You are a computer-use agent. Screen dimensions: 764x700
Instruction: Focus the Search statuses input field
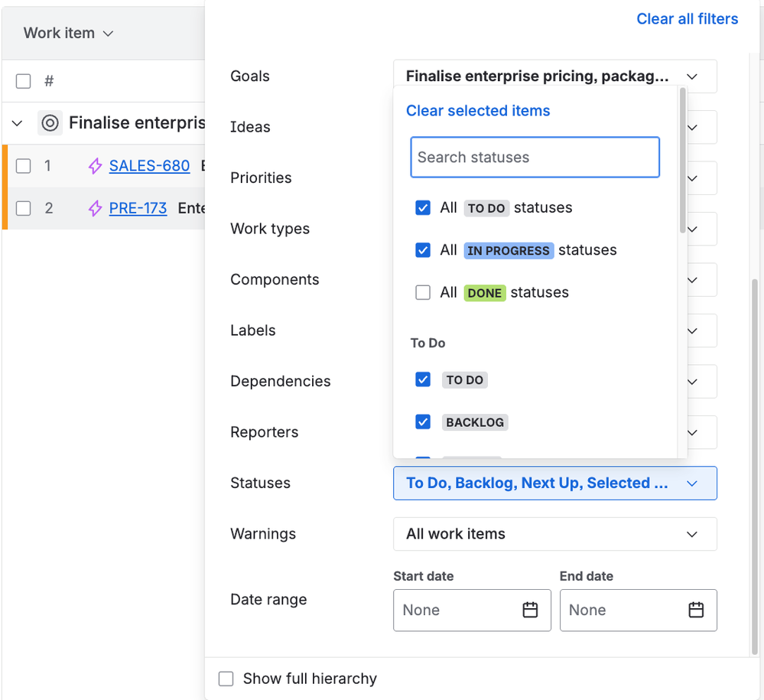point(535,158)
